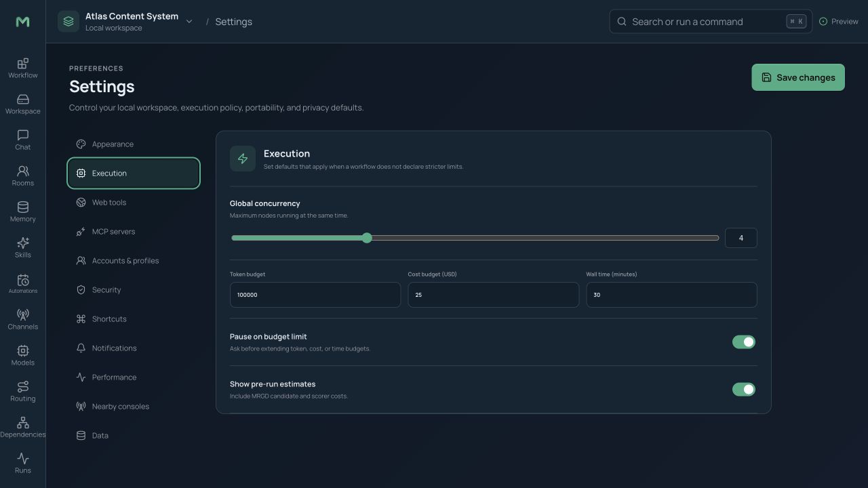The image size is (868, 488).
Task: Open the Appearance settings tab
Action: [134, 144]
